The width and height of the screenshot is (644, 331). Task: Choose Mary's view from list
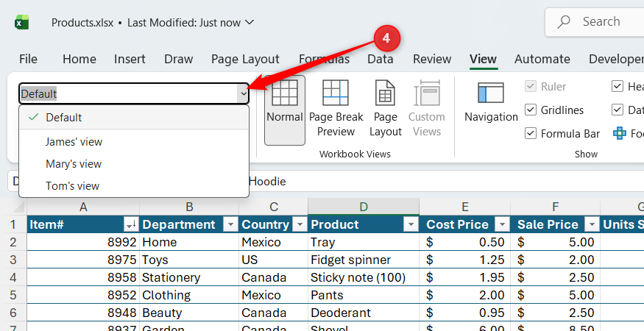pyautogui.click(x=134, y=164)
